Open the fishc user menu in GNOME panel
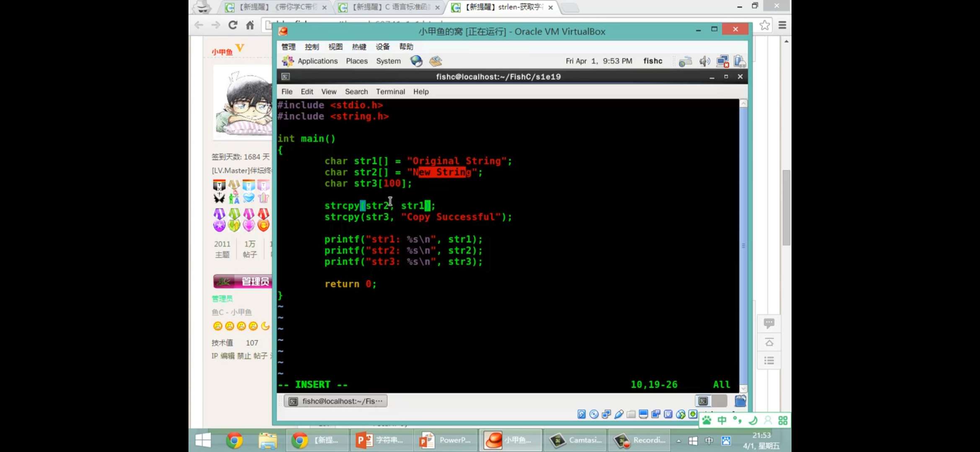980x452 pixels. pyautogui.click(x=653, y=61)
